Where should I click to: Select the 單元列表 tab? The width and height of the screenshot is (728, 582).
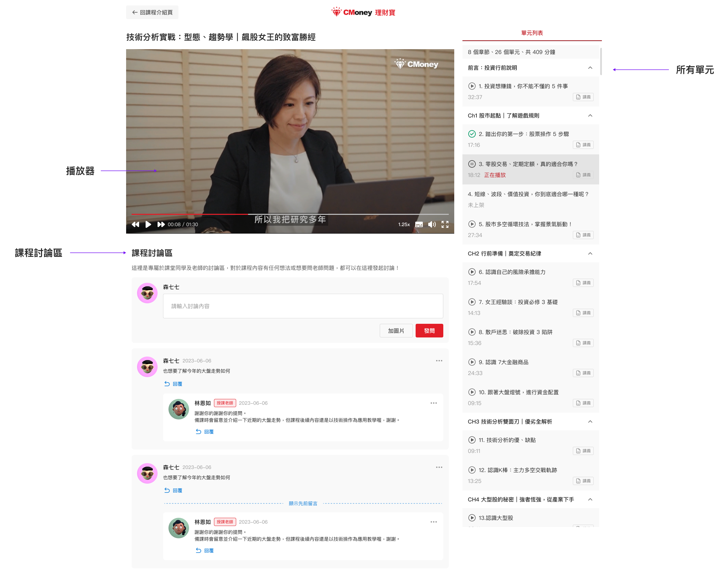point(532,33)
